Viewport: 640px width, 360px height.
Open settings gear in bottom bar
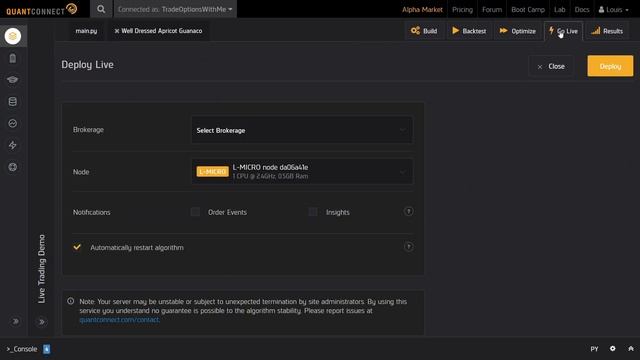coord(613,349)
